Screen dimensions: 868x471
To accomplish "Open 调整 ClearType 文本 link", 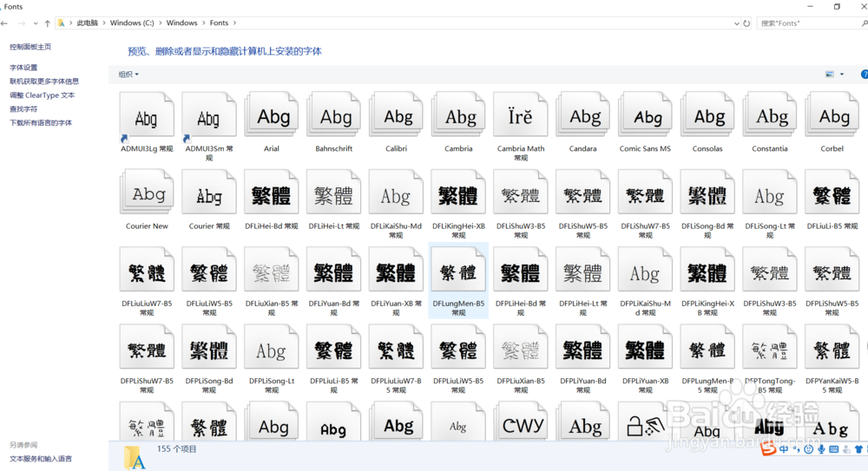I will pyautogui.click(x=42, y=95).
